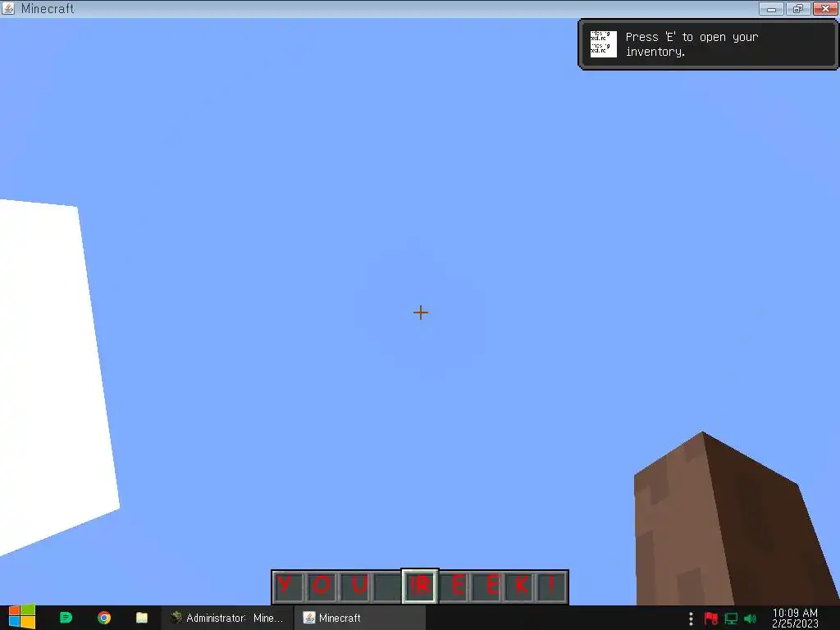Screen dimensions: 840x630
Task: Select the empty hotbar slot after U
Action: pos(386,586)
